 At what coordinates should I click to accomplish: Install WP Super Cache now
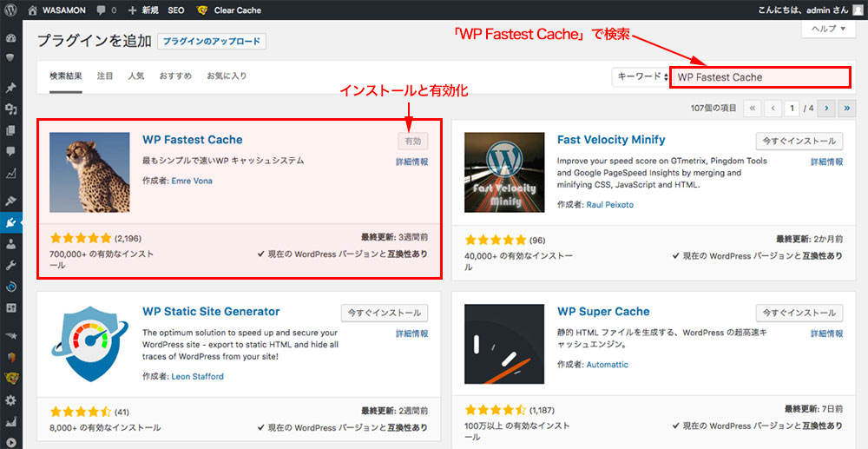point(799,313)
